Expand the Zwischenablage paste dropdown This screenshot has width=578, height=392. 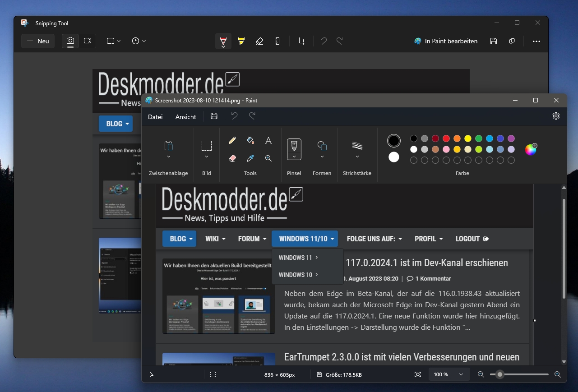click(x=168, y=157)
